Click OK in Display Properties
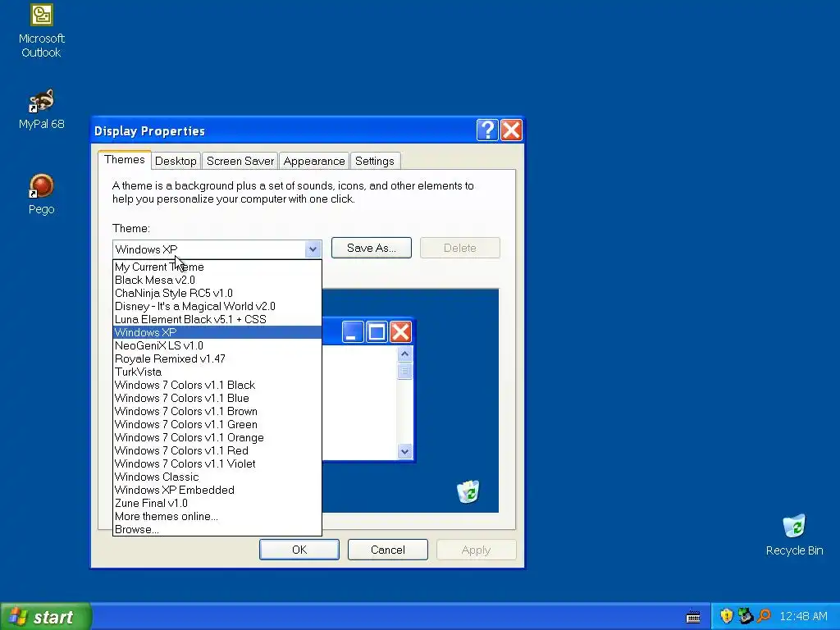 299,550
